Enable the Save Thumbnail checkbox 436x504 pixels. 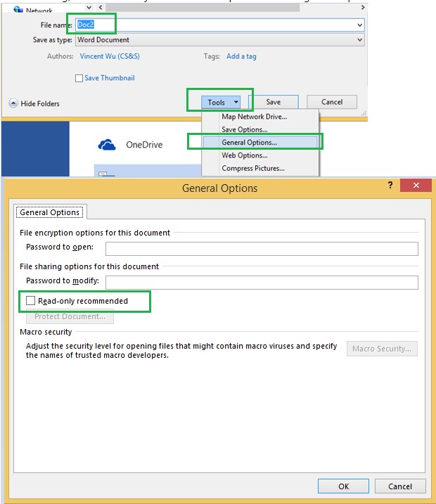[79, 78]
